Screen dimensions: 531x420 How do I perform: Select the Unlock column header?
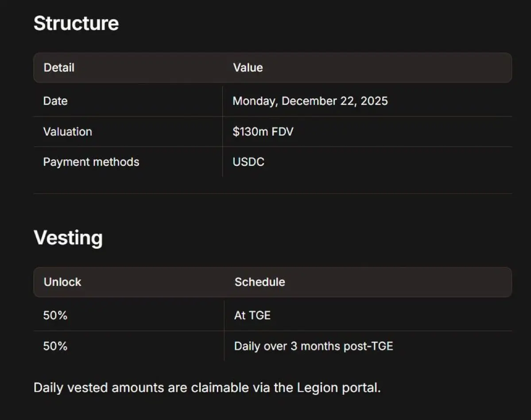62,282
